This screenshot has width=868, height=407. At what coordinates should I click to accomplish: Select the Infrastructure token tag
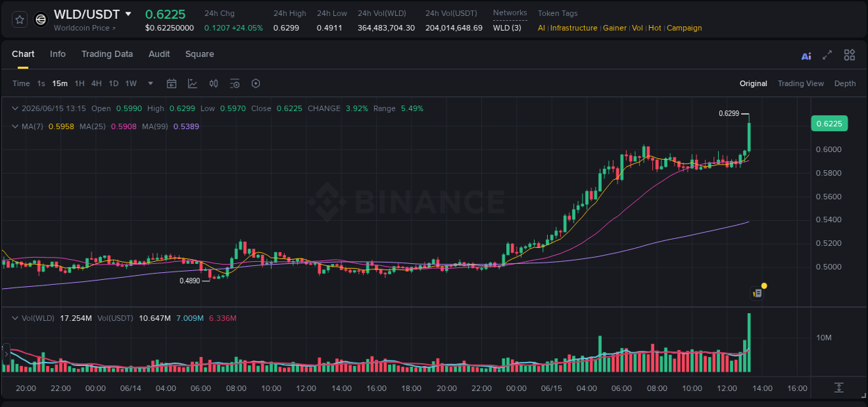(x=574, y=28)
